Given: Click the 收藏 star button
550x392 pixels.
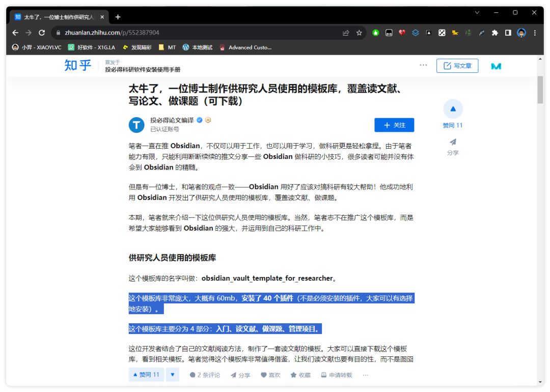Looking at the screenshot, I should point(300,375).
